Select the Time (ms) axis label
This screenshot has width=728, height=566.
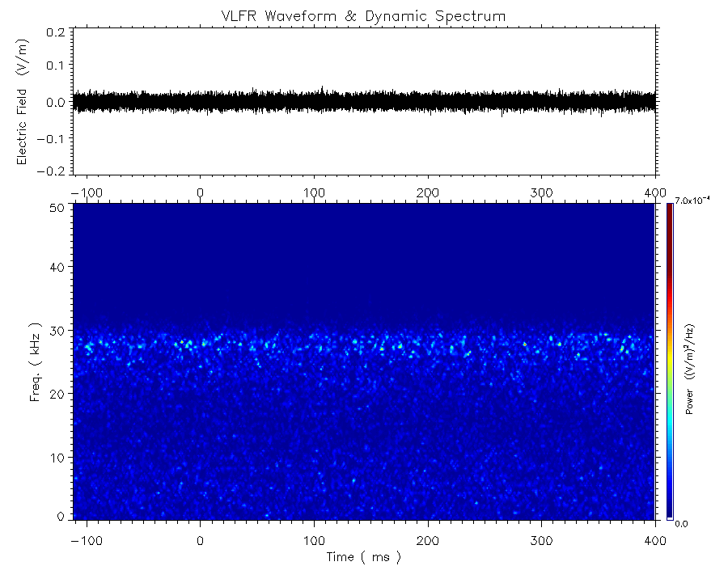coord(364,556)
